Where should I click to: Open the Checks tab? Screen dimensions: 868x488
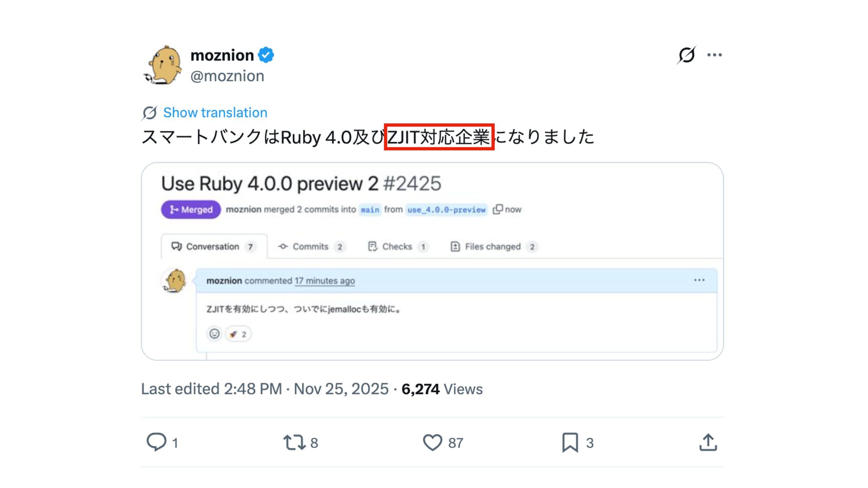point(397,247)
